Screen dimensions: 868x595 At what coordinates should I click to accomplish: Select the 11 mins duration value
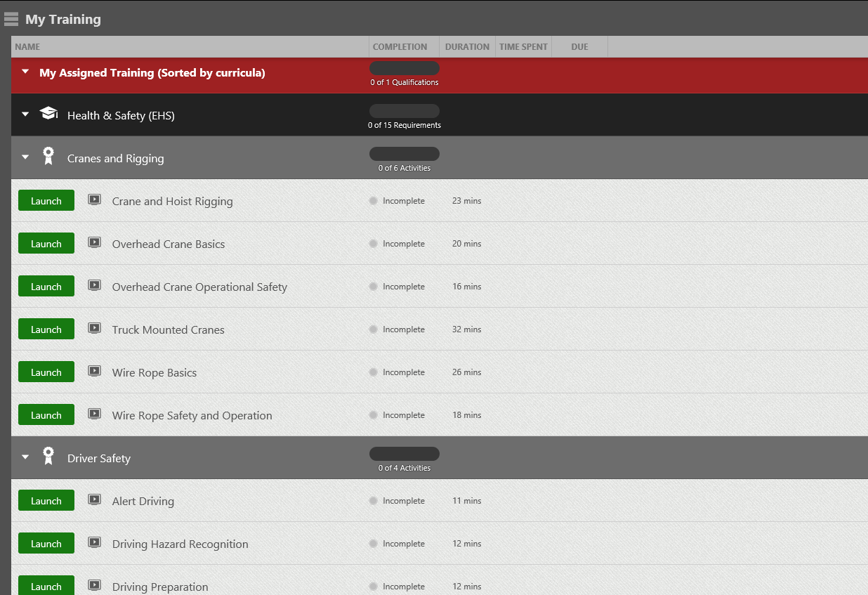(466, 501)
